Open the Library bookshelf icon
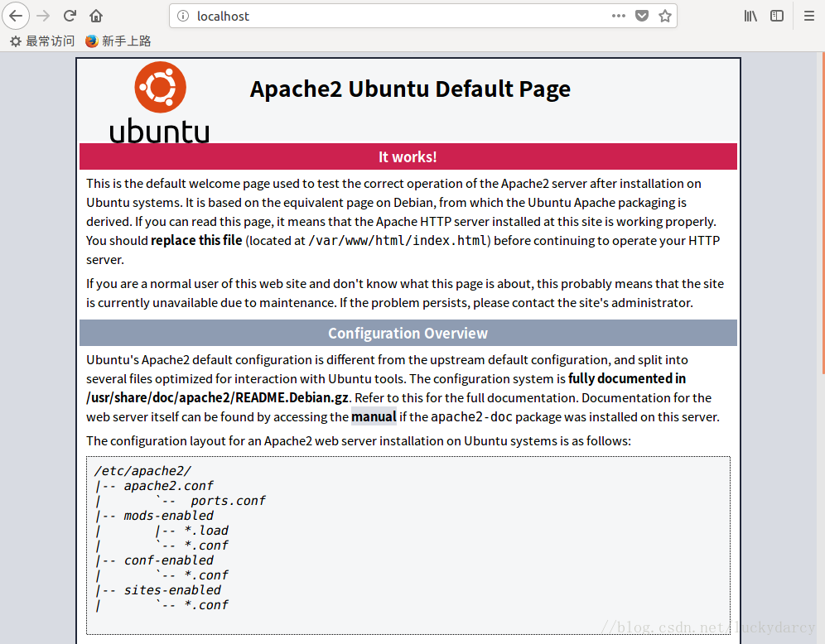 [750, 16]
